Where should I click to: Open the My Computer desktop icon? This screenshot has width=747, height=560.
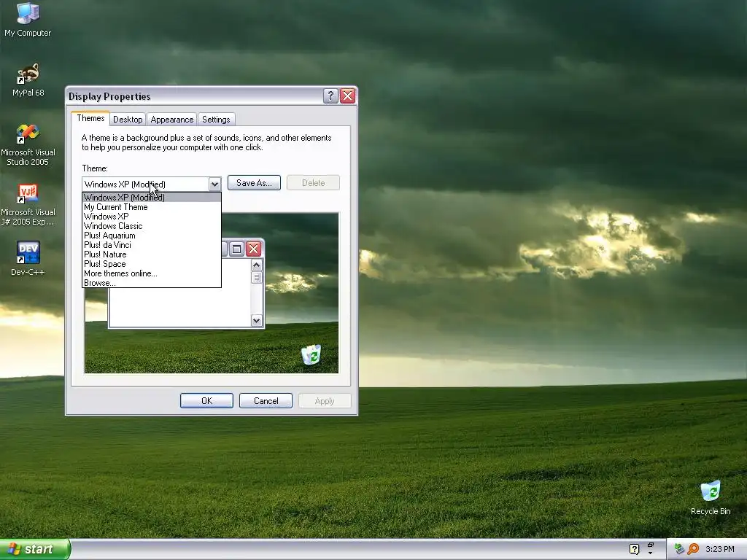28,19
